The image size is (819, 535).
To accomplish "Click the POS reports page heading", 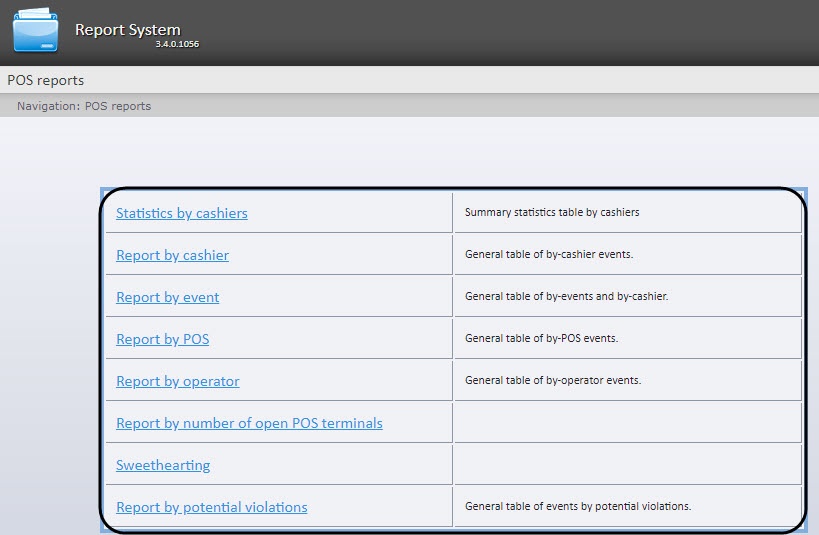I will (x=46, y=80).
